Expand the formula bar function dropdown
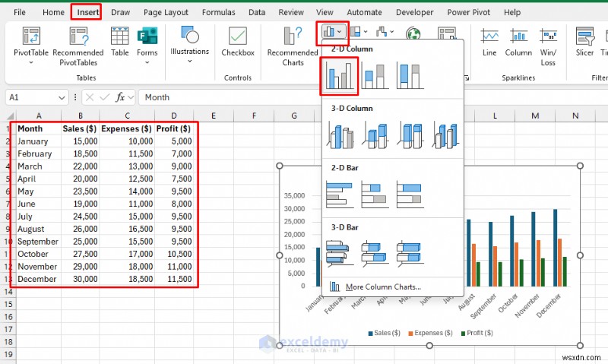 tap(130, 97)
